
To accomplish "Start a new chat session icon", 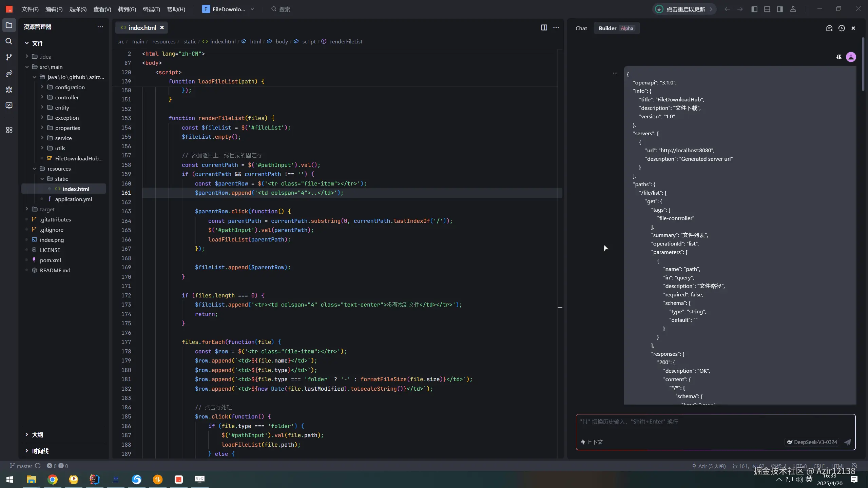I will 829,28.
